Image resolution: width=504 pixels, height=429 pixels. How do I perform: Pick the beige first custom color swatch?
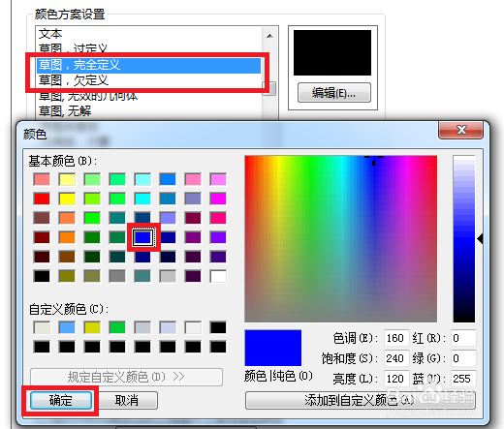pos(42,327)
